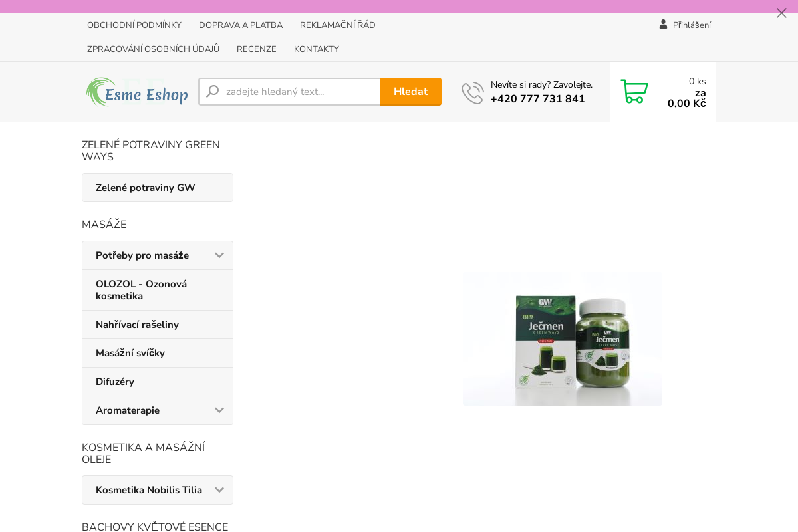This screenshot has height=532, width=798.
Task: Expand Kosmetika Nobilis Tilia chevron
Action: coord(219,490)
